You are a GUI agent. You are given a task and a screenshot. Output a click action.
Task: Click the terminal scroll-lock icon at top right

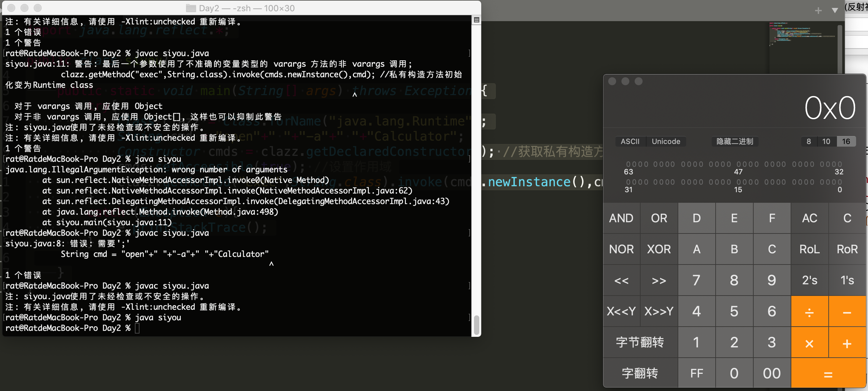tap(476, 20)
